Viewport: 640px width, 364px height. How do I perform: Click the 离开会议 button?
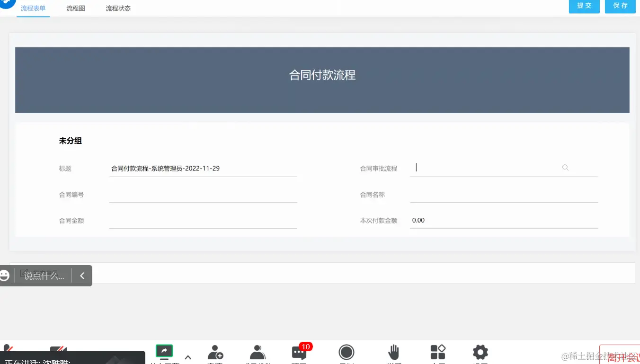coord(620,355)
